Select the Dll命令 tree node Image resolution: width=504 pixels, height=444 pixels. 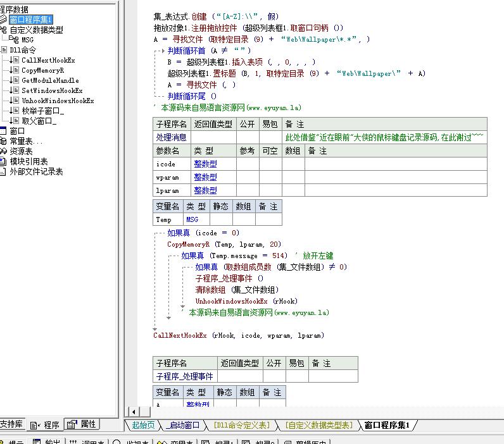coord(23,50)
